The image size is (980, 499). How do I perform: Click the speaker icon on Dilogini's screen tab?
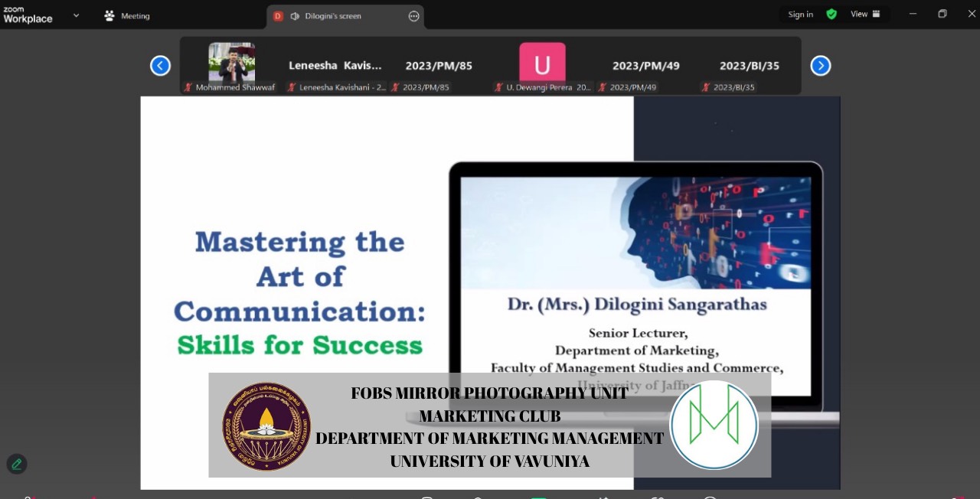[x=295, y=16]
